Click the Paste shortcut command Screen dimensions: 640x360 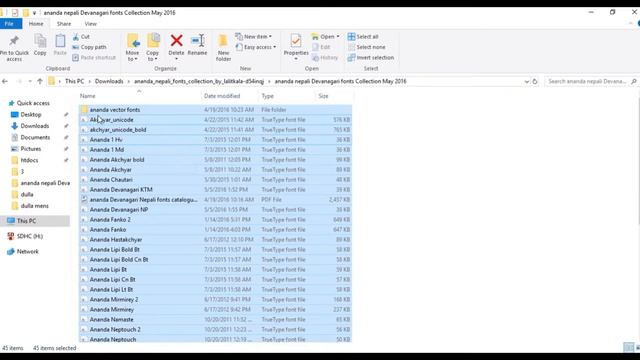[x=94, y=58]
